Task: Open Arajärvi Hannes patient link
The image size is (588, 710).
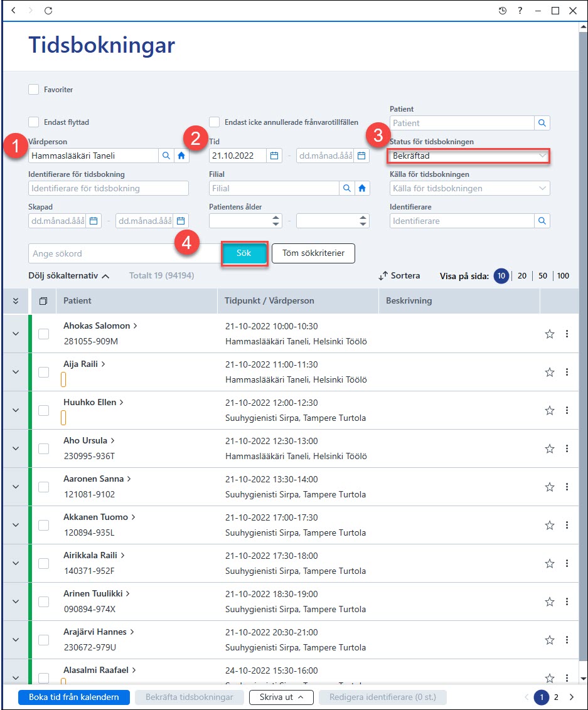Action: (99, 632)
